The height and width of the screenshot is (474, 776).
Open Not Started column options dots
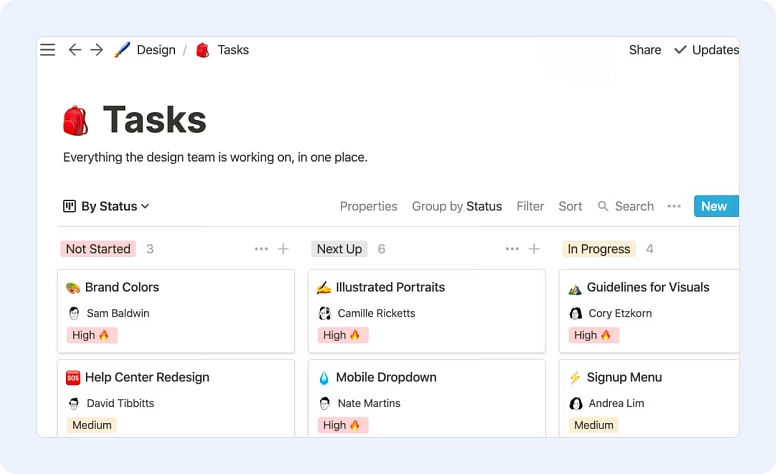(261, 249)
